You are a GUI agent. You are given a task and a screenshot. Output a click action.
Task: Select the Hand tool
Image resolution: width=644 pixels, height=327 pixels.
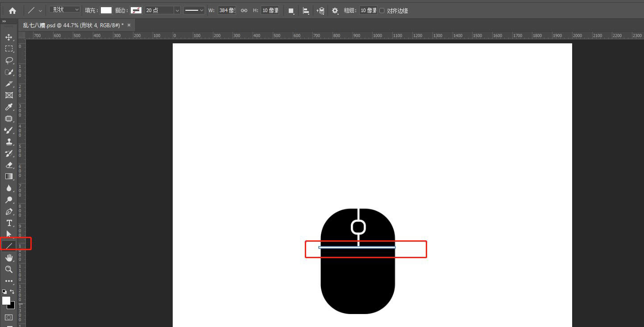click(8, 258)
